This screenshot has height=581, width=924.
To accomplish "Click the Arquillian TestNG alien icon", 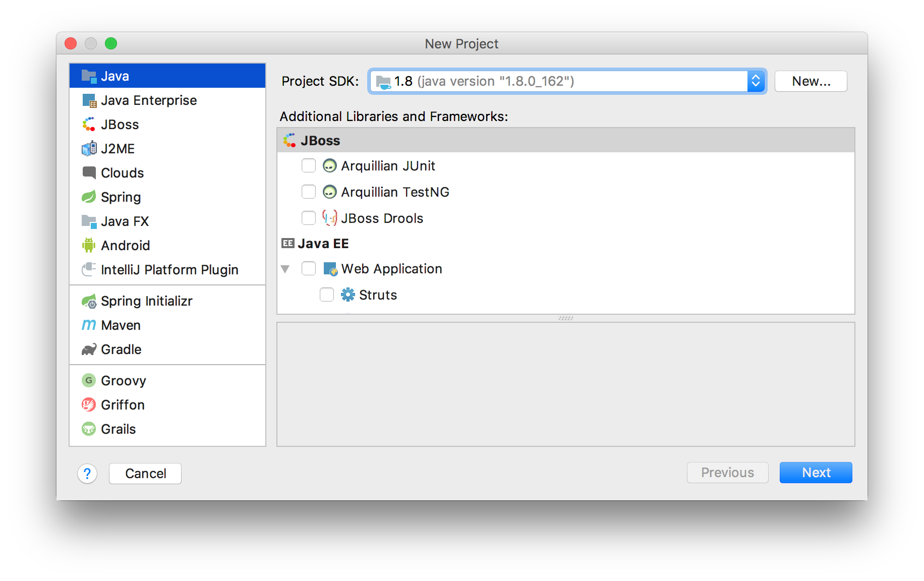I will 329,192.
